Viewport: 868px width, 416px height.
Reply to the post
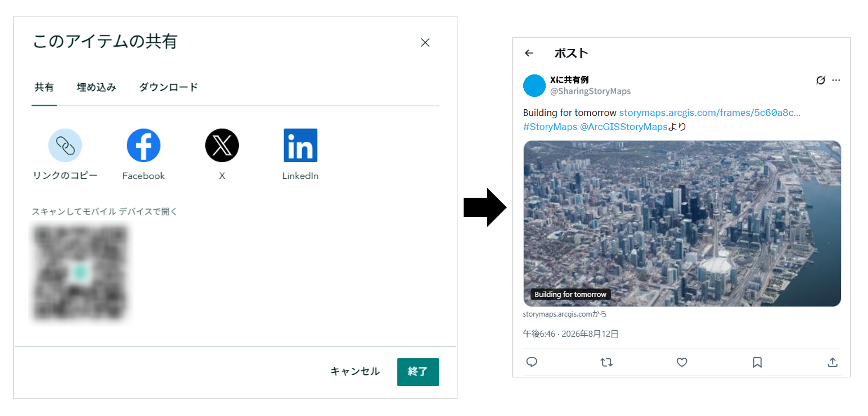pos(532,362)
